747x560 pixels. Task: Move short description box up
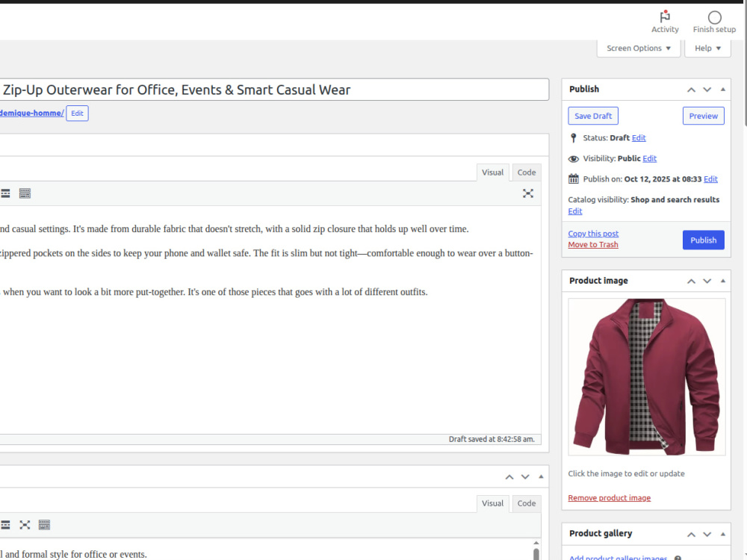[509, 476]
